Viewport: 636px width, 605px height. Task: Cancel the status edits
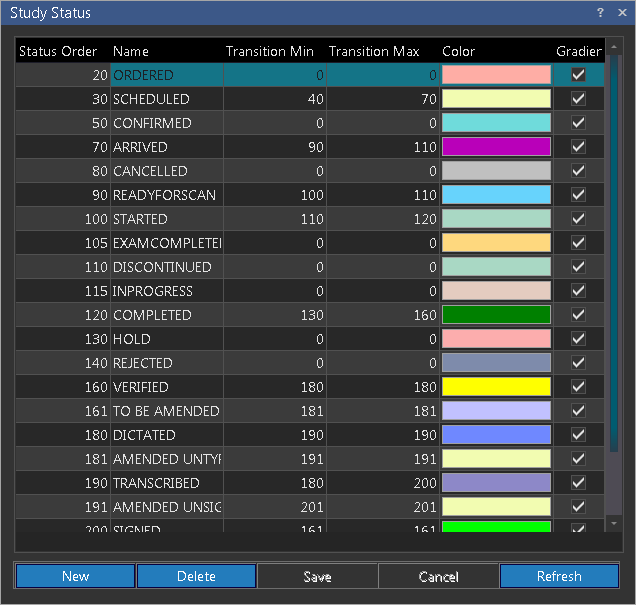tap(438, 576)
